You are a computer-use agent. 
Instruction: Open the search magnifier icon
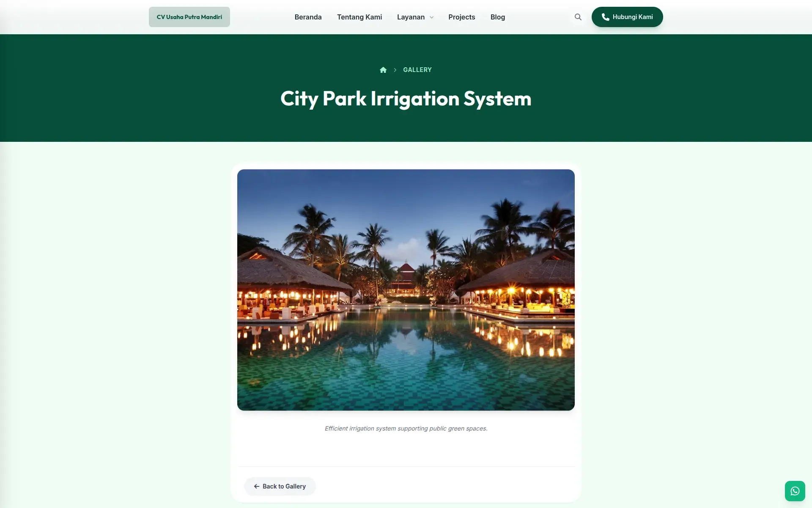[578, 17]
